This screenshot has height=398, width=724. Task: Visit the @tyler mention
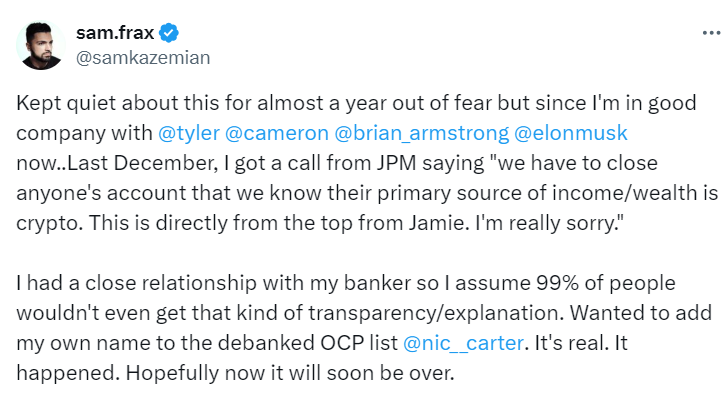[189, 133]
